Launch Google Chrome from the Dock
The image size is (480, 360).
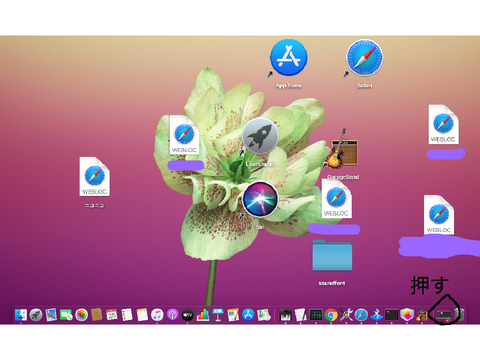(331, 315)
